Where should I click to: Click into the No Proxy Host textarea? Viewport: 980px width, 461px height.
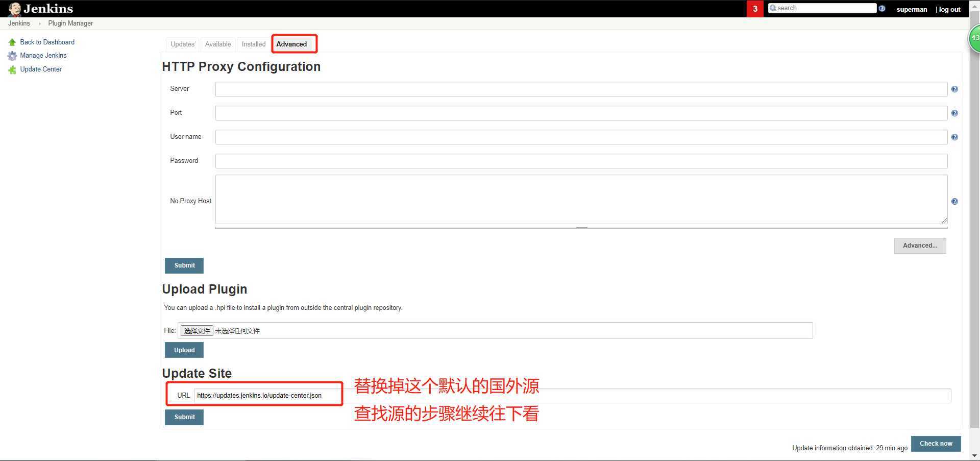click(x=581, y=200)
